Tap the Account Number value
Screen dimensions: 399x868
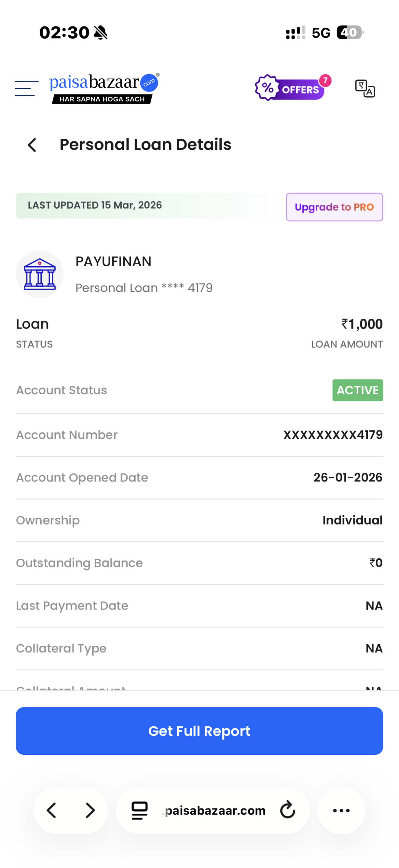(x=333, y=435)
